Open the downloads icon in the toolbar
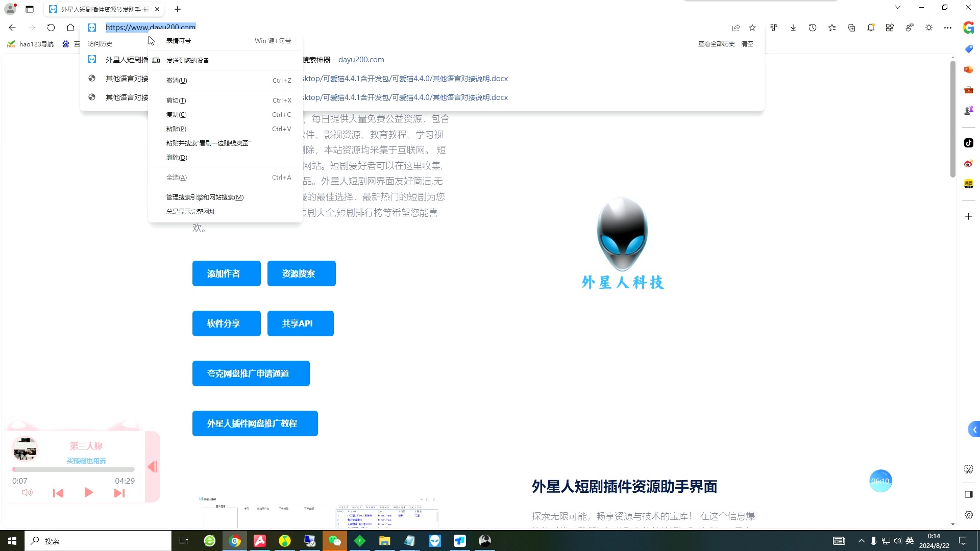This screenshot has height=551, width=980. click(793, 28)
